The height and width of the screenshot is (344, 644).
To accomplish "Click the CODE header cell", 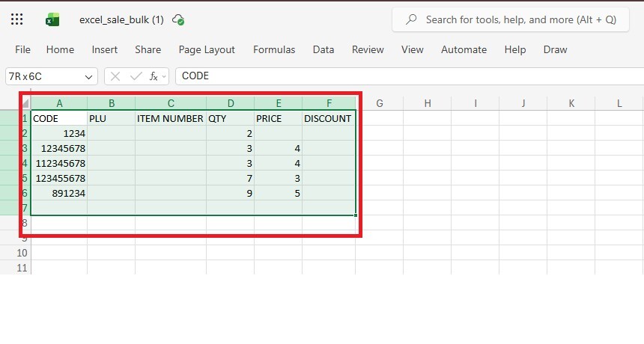I will 59,118.
